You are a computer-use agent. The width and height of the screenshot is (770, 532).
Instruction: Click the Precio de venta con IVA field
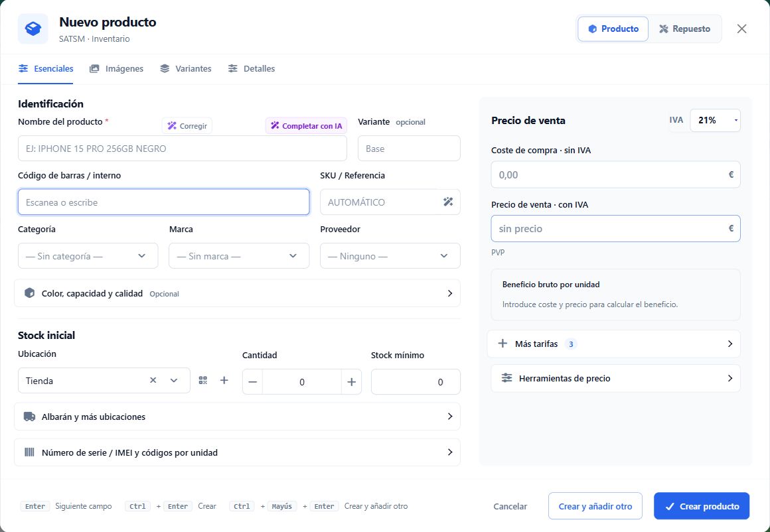(x=615, y=229)
